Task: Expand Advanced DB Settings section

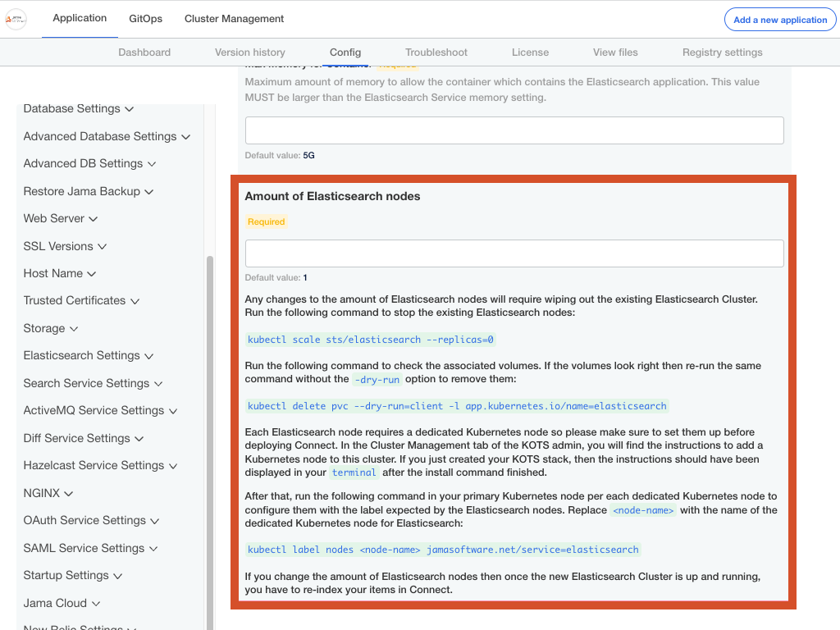Action: pos(89,163)
